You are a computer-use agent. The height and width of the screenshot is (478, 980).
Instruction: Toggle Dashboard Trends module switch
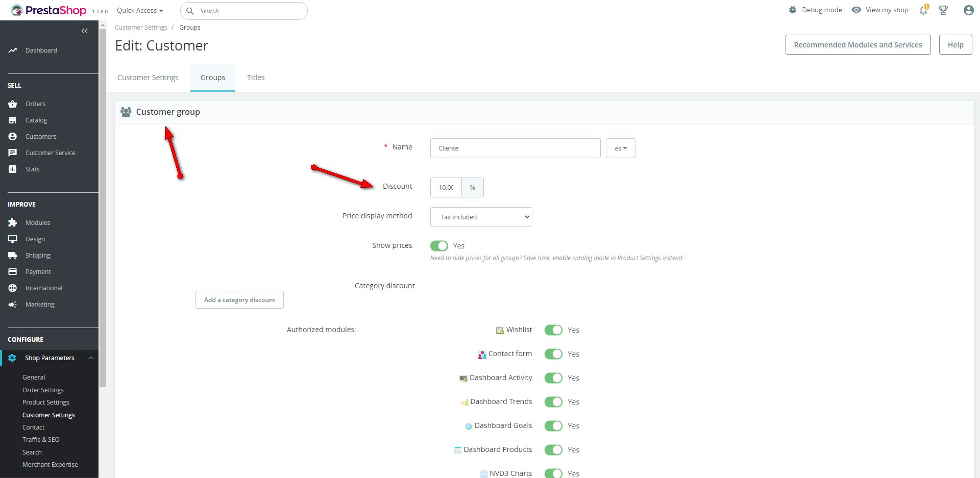coord(553,402)
